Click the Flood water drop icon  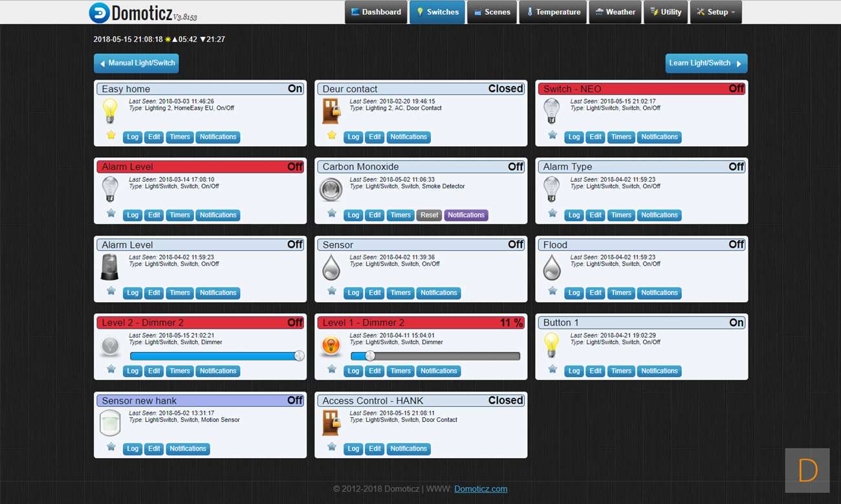click(551, 267)
